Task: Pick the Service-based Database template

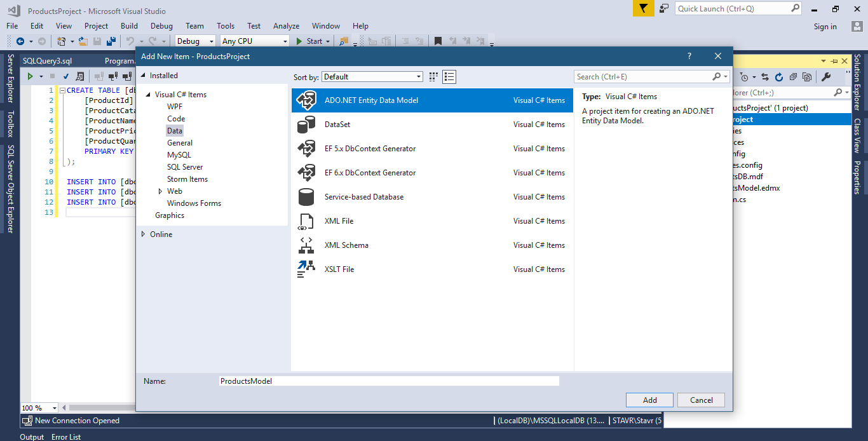Action: pos(363,197)
